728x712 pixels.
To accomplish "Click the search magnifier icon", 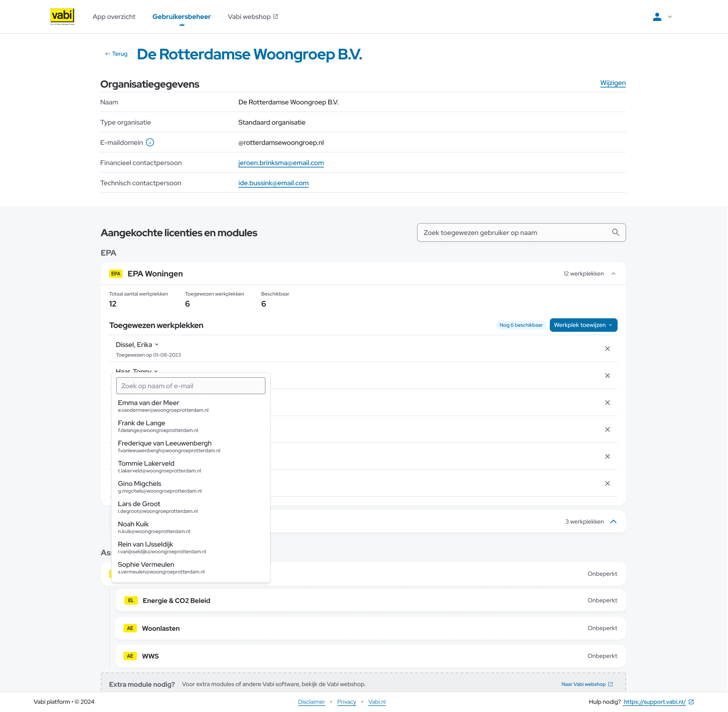I will [x=616, y=232].
